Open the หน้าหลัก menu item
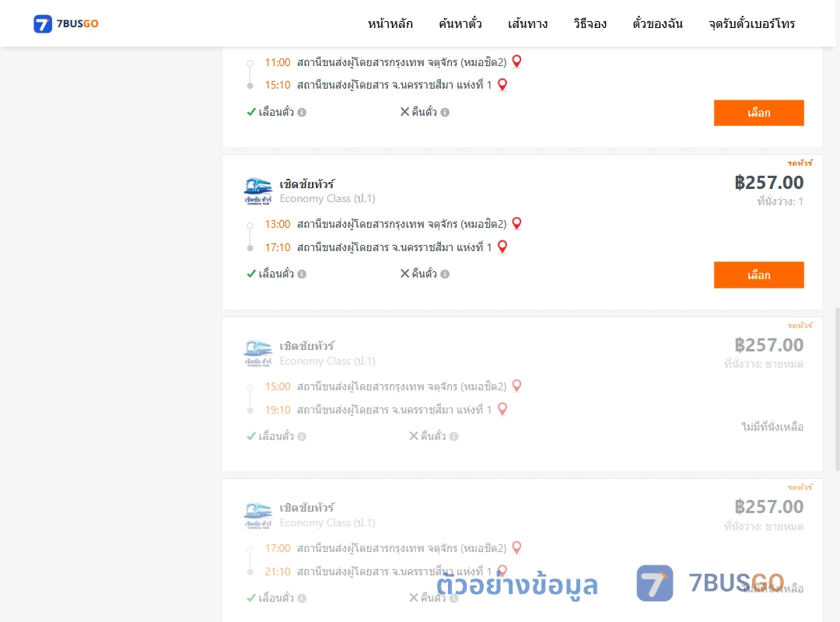 click(390, 23)
